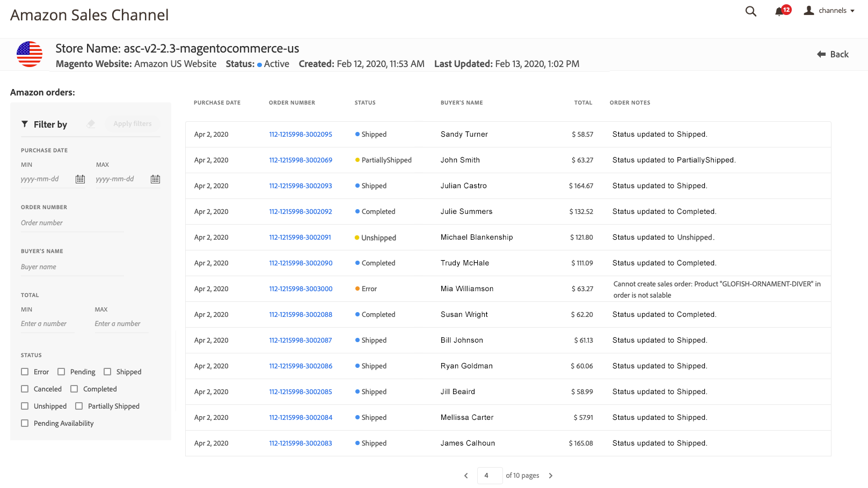Screen dimensions: 868x488
Task: Open order 112-1215998-3002095
Action: [301, 135]
